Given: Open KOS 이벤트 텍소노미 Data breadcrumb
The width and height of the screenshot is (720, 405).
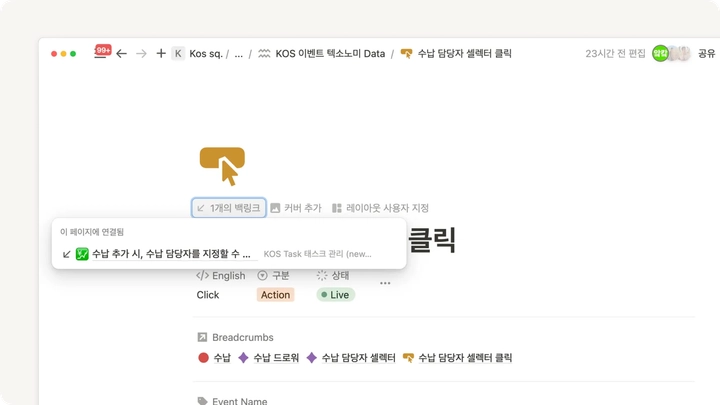Looking at the screenshot, I should pos(321,54).
